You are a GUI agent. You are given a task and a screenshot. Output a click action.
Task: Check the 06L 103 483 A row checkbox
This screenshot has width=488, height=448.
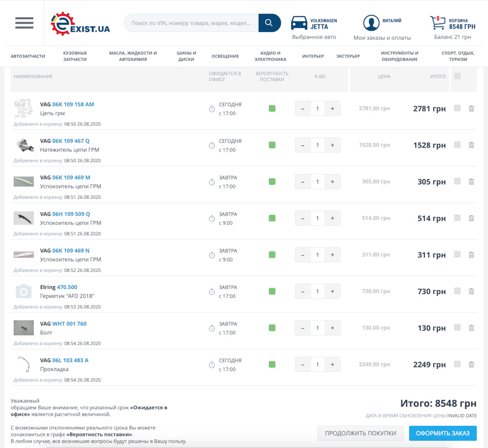click(457, 364)
